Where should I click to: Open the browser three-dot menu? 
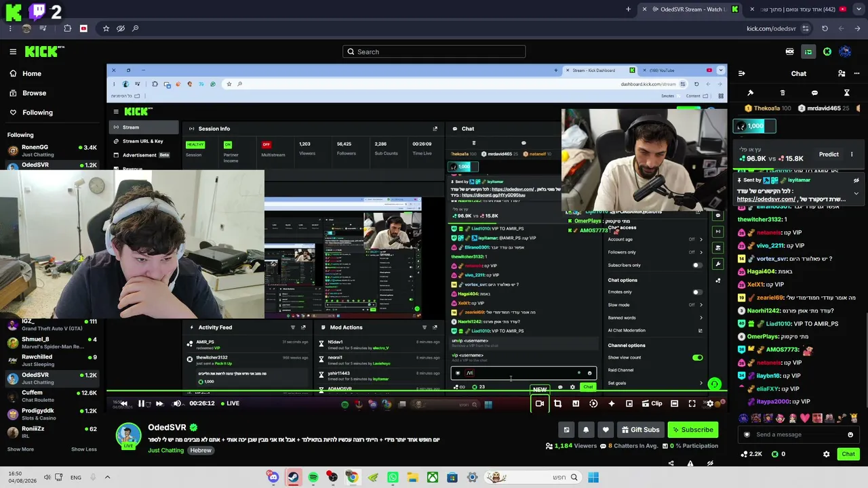(x=10, y=28)
